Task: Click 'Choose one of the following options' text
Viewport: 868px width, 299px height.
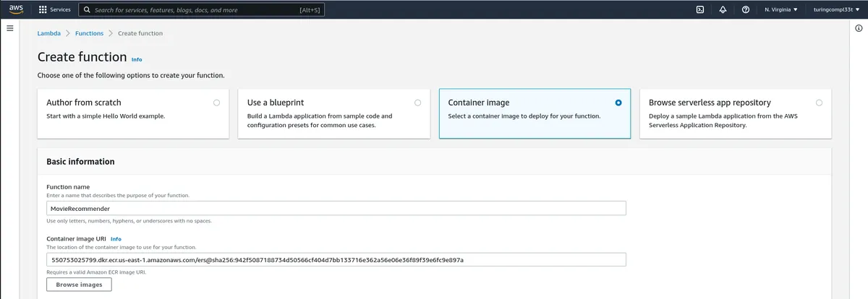Action: point(131,75)
